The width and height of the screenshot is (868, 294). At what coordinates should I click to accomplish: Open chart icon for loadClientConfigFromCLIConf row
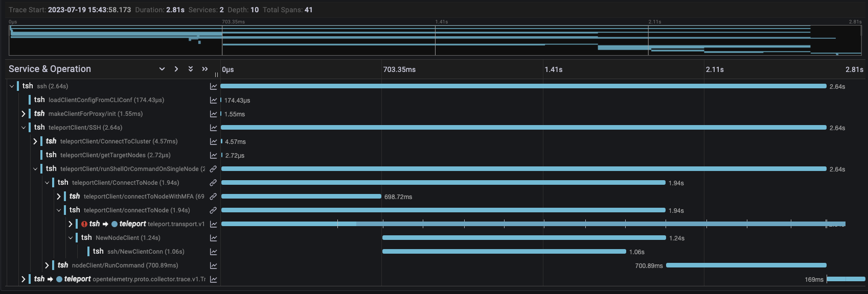tap(214, 100)
